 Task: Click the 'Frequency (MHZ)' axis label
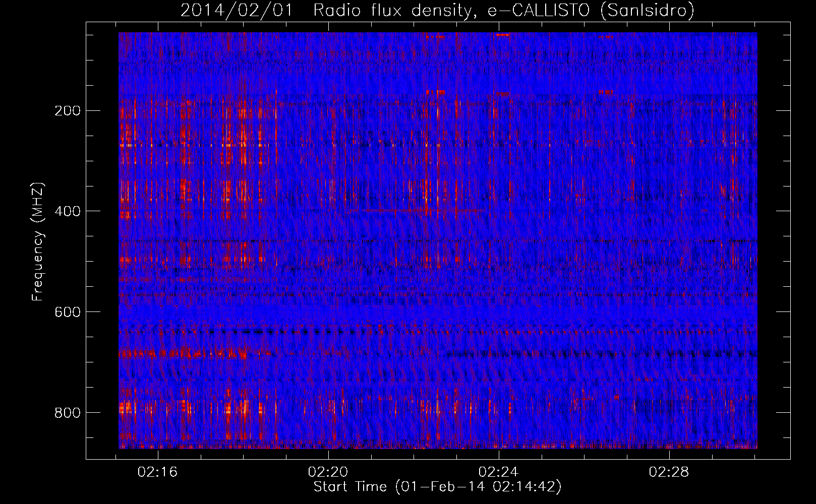click(38, 242)
